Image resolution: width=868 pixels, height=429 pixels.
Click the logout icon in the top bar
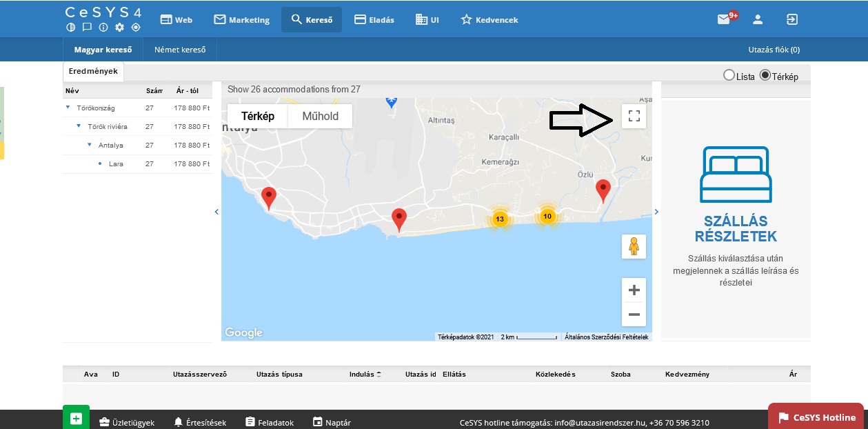pos(792,19)
